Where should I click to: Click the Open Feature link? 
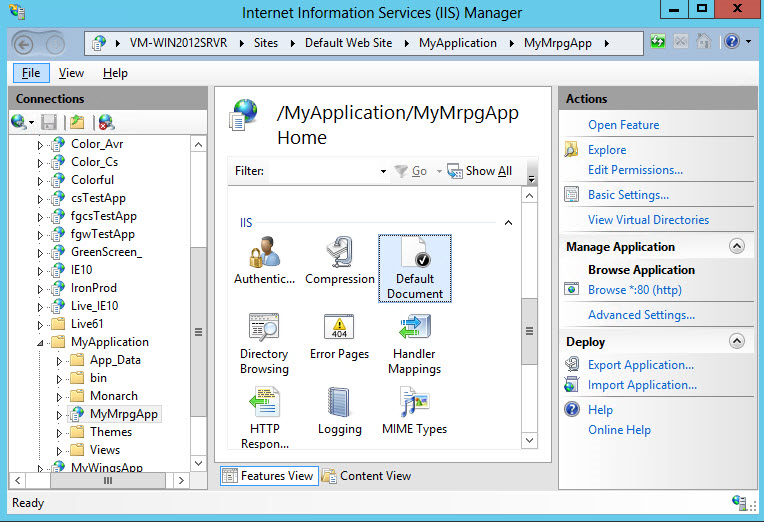click(623, 125)
